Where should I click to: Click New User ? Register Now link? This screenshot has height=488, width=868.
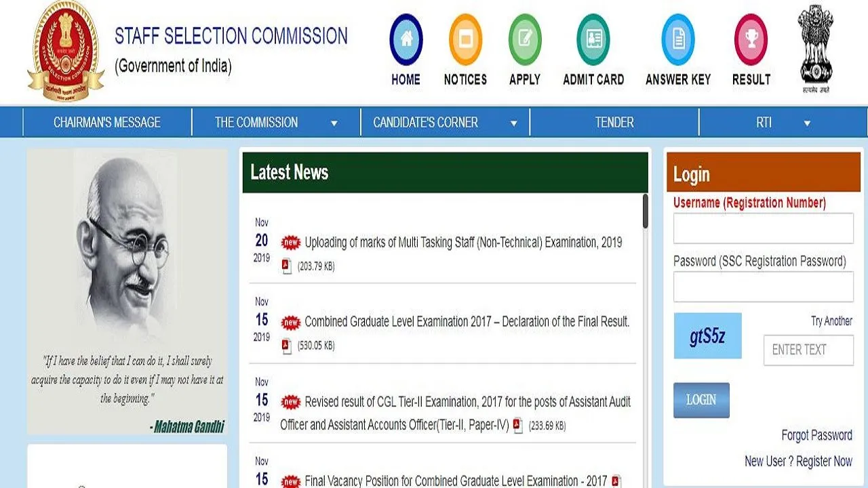pyautogui.click(x=798, y=461)
